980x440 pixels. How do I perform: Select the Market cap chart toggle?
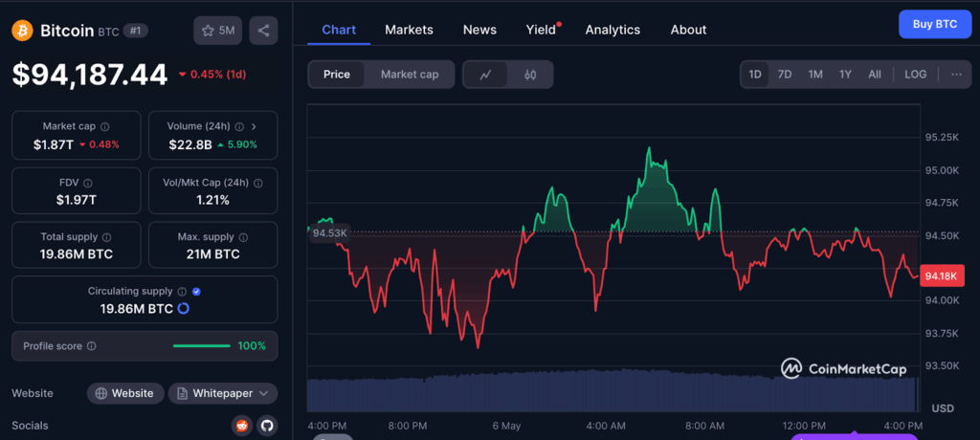(x=410, y=75)
